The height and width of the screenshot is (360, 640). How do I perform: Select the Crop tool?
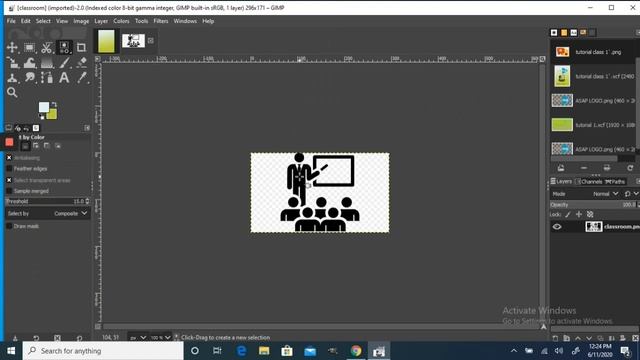[81, 47]
